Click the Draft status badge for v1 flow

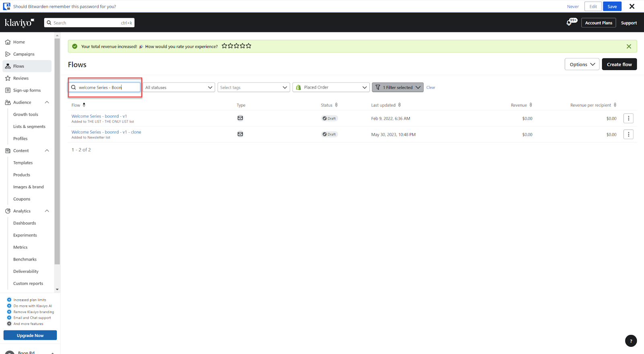pos(330,118)
